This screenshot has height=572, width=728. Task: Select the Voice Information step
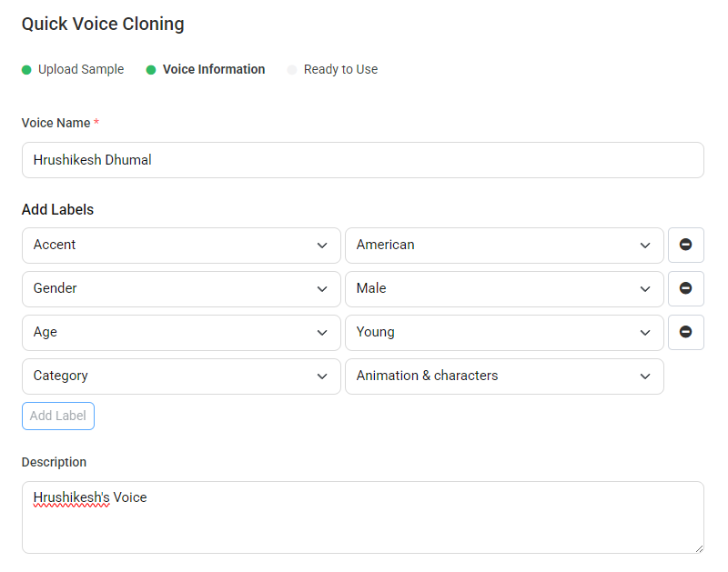(214, 69)
